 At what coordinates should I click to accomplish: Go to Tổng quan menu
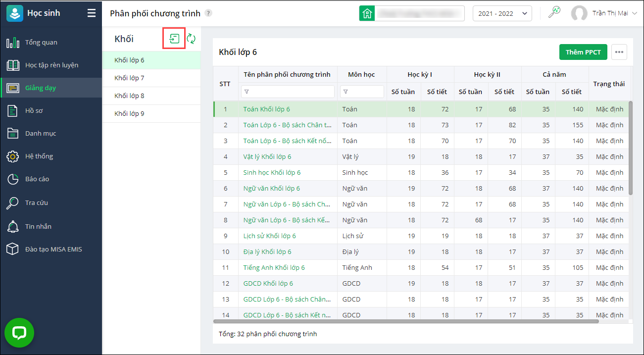point(41,43)
